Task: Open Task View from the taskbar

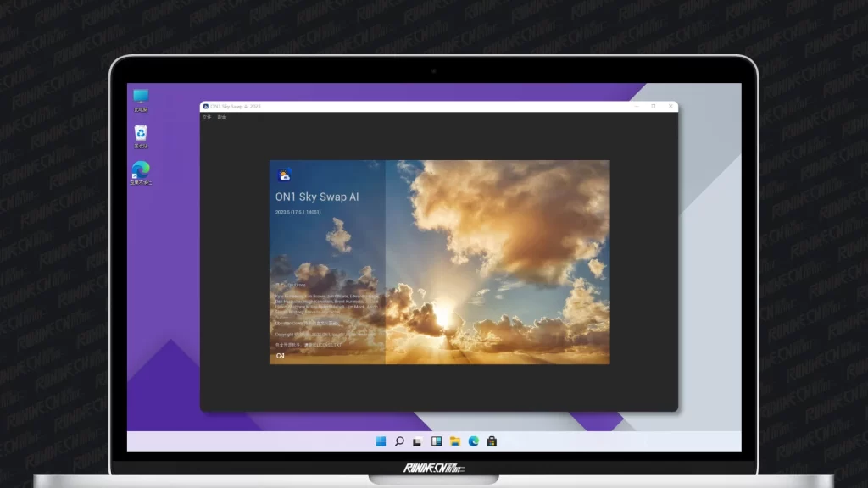Action: click(418, 441)
